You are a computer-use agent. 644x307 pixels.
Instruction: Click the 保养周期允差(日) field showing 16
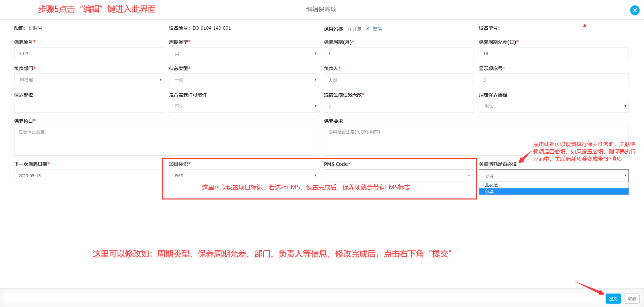click(x=554, y=54)
